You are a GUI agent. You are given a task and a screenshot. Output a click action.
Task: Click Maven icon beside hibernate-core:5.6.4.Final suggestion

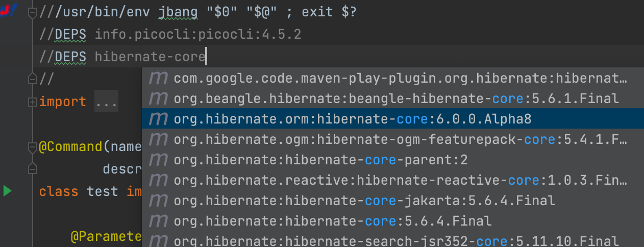click(x=158, y=221)
